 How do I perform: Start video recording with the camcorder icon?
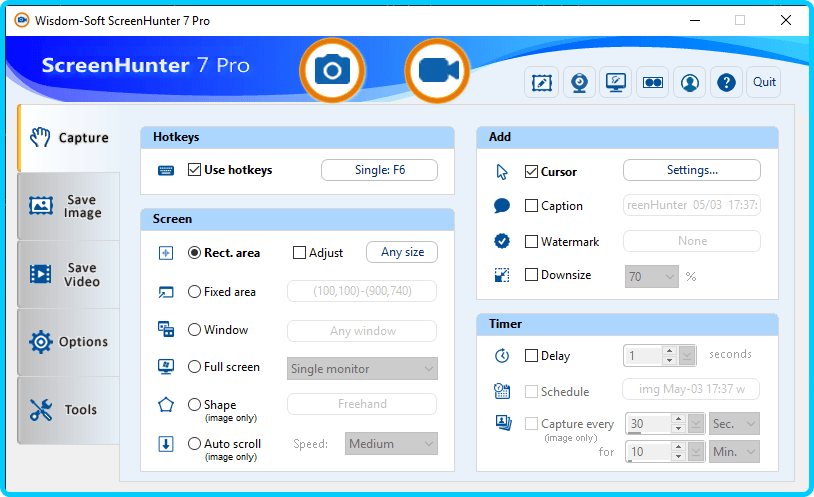[438, 70]
